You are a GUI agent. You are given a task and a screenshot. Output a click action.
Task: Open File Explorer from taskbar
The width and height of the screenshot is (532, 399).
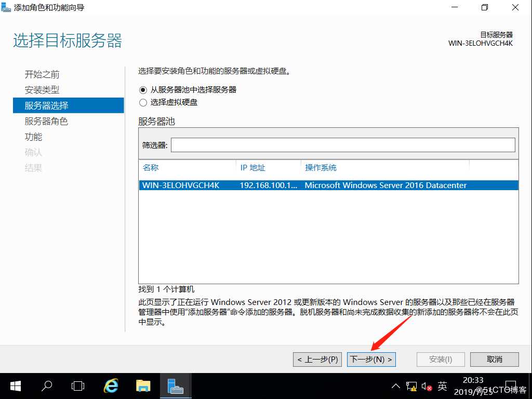coord(143,386)
